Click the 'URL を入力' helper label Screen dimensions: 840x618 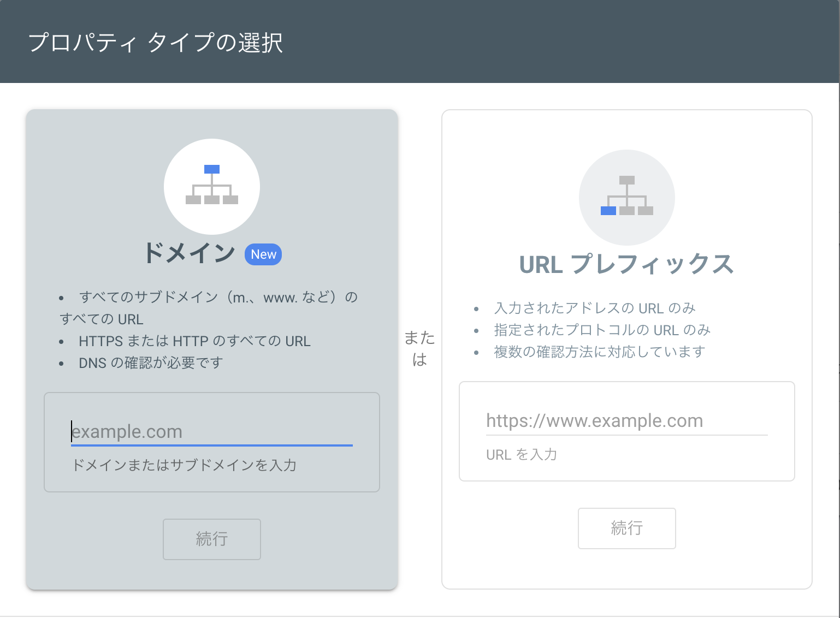[x=521, y=455]
